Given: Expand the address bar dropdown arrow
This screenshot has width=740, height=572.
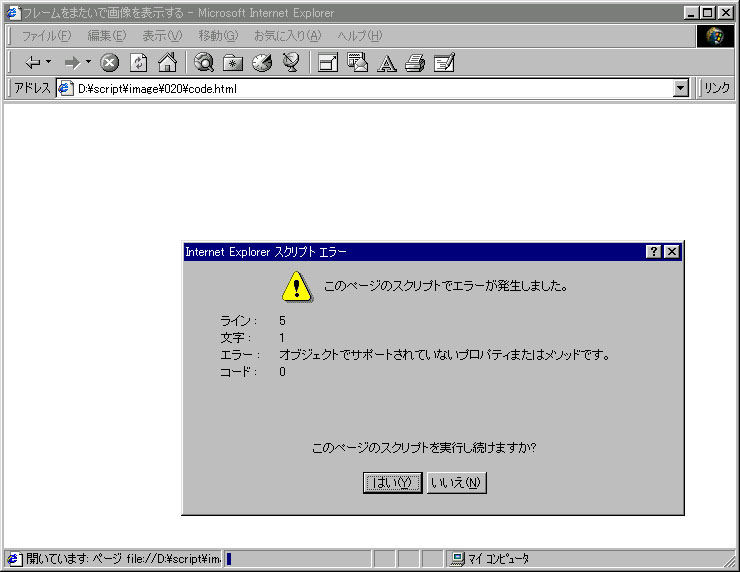Looking at the screenshot, I should coord(681,88).
